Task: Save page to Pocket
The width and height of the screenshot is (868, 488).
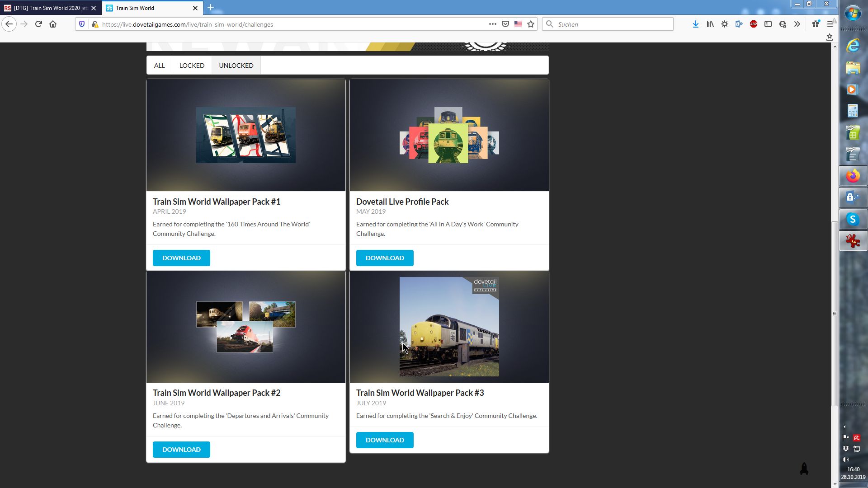Action: click(505, 24)
